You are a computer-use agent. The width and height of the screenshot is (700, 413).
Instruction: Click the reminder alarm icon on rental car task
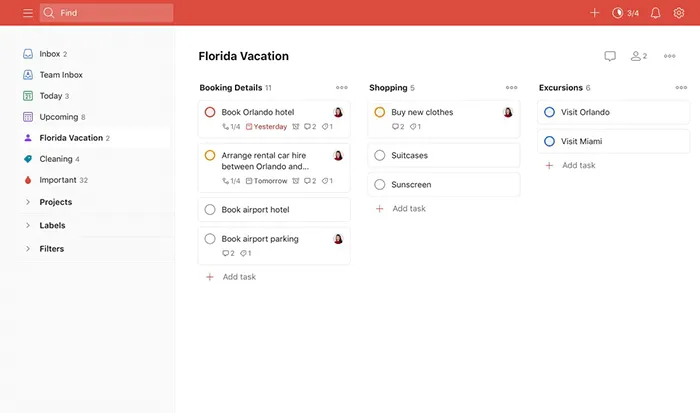click(296, 181)
